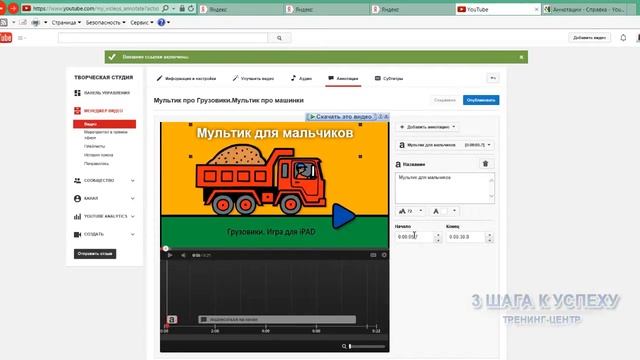
Task: Click the RSS feeds icon in the browser toolbar
Action: [4, 22]
